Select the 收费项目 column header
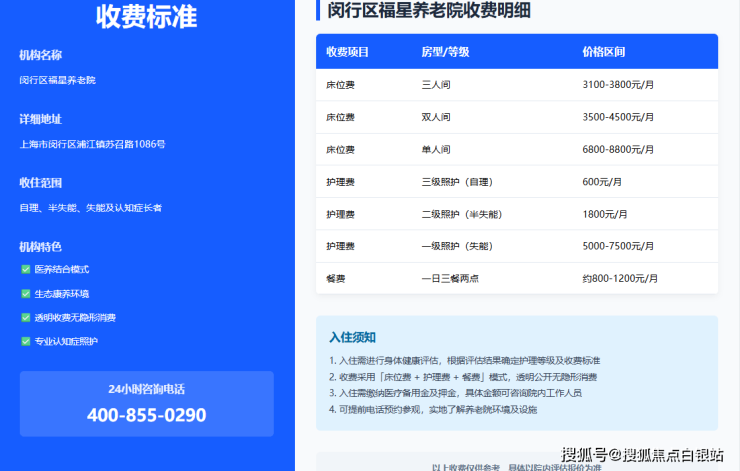This screenshot has width=740, height=471. click(x=347, y=52)
